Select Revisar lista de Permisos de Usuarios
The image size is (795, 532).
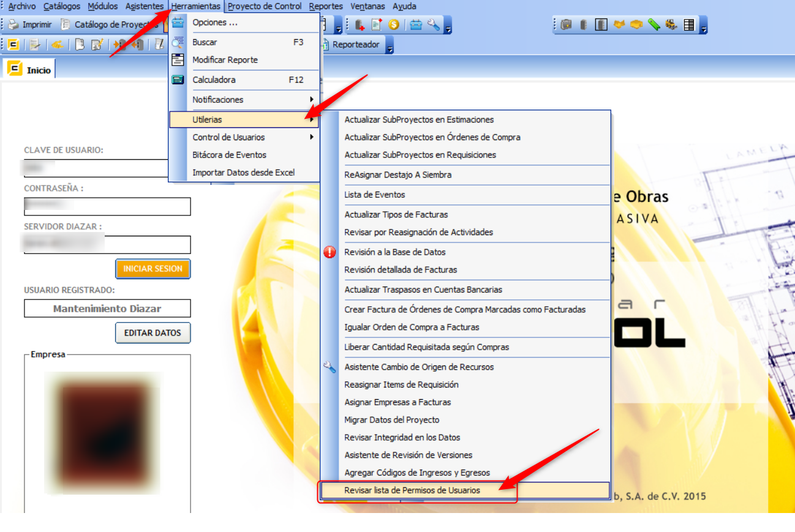(x=412, y=490)
